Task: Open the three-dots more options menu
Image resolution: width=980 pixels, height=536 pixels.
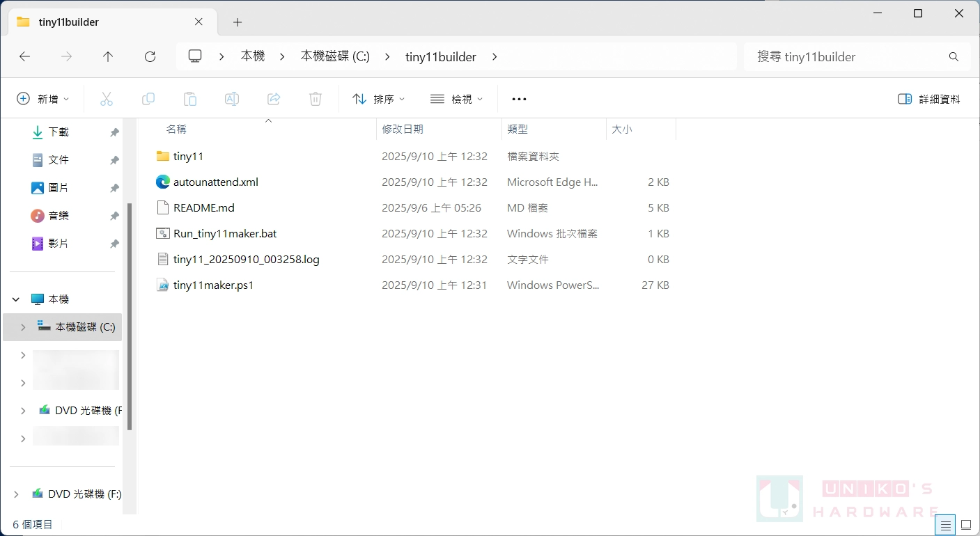Action: (x=519, y=100)
